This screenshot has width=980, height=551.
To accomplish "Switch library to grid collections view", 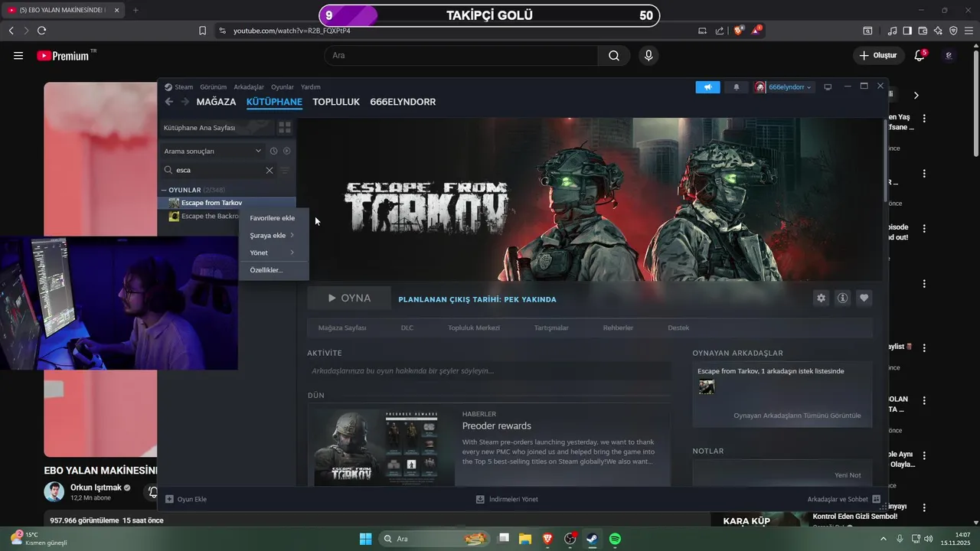I will click(x=284, y=128).
